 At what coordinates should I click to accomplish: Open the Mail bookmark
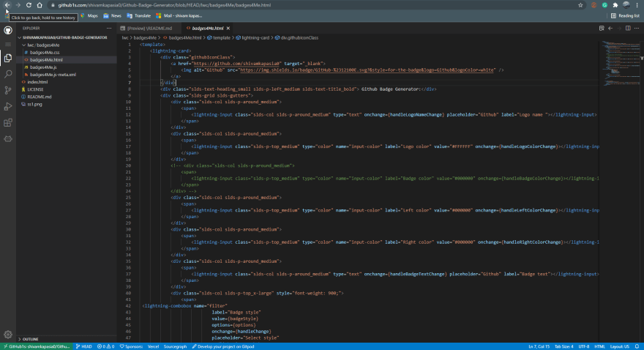179,15
